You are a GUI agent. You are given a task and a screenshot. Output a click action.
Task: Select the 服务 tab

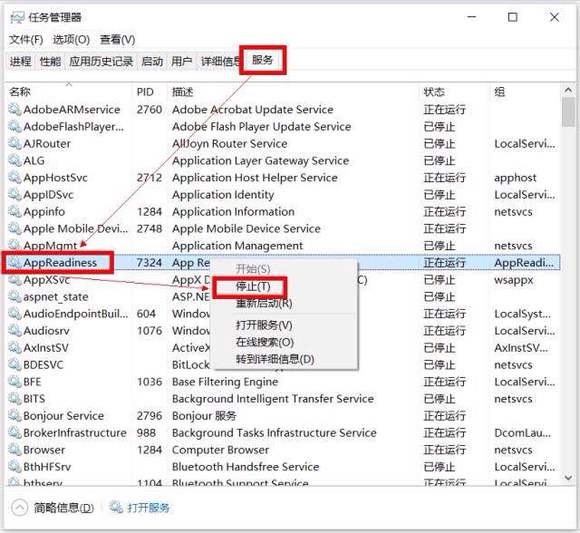click(x=263, y=60)
